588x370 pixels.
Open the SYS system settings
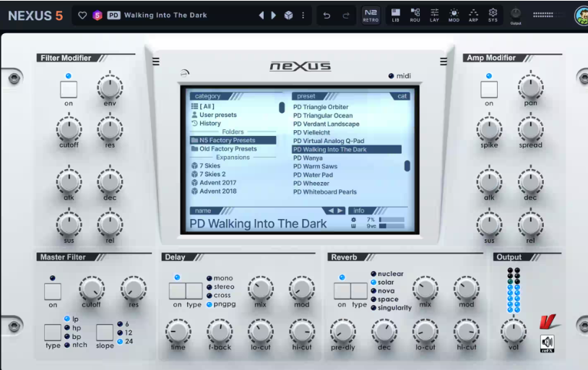point(493,15)
